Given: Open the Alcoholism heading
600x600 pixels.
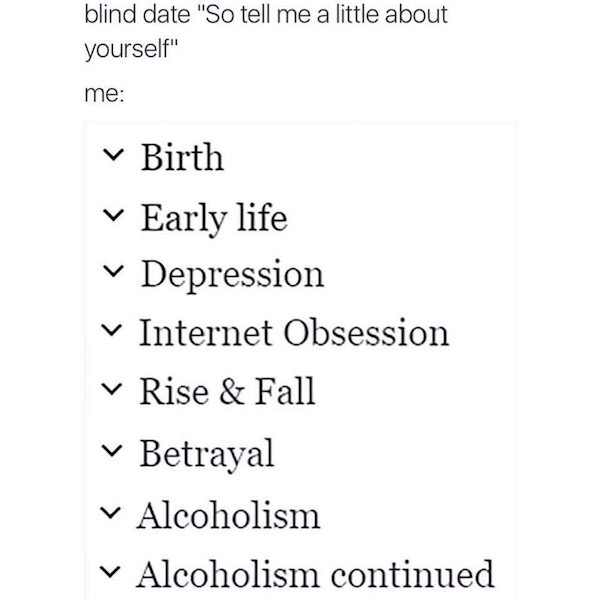Looking at the screenshot, I should pos(228,515).
